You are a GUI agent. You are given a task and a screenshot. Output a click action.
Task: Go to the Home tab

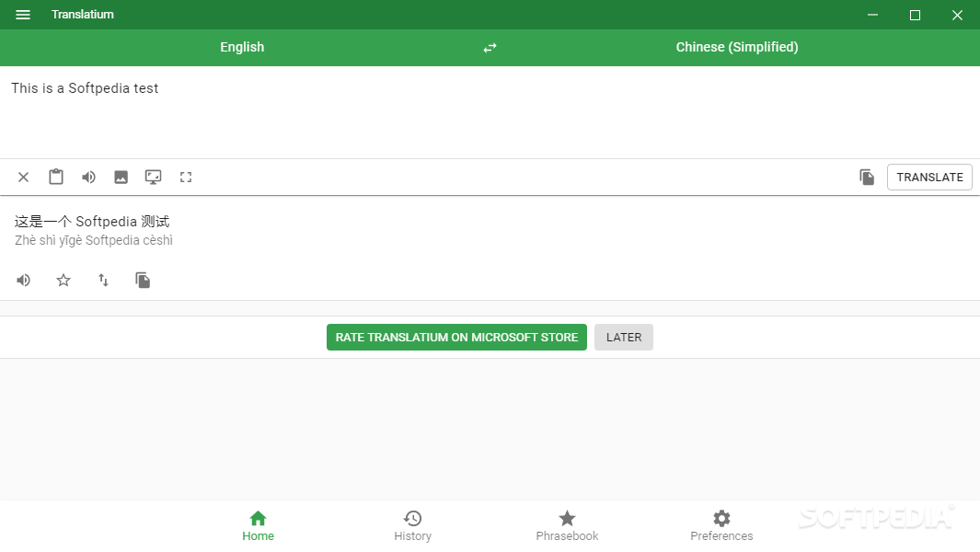click(x=259, y=526)
